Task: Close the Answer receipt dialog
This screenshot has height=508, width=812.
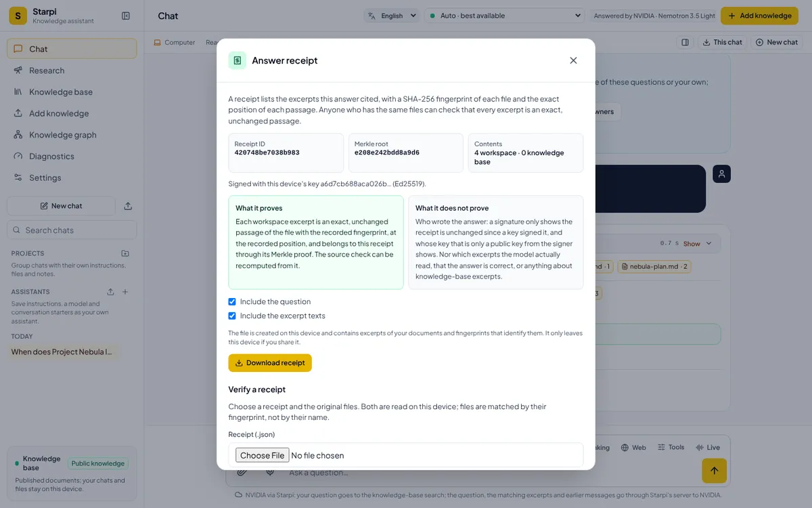Action: click(573, 60)
